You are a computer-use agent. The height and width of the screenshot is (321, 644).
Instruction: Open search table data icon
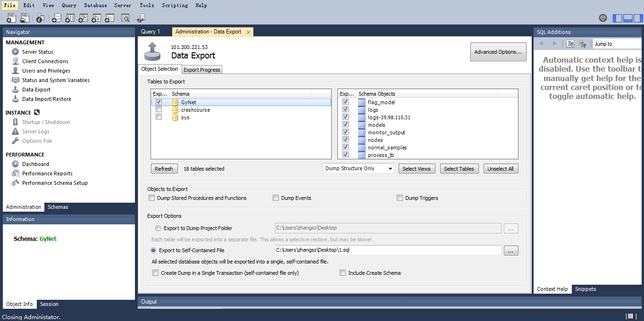[x=125, y=18]
